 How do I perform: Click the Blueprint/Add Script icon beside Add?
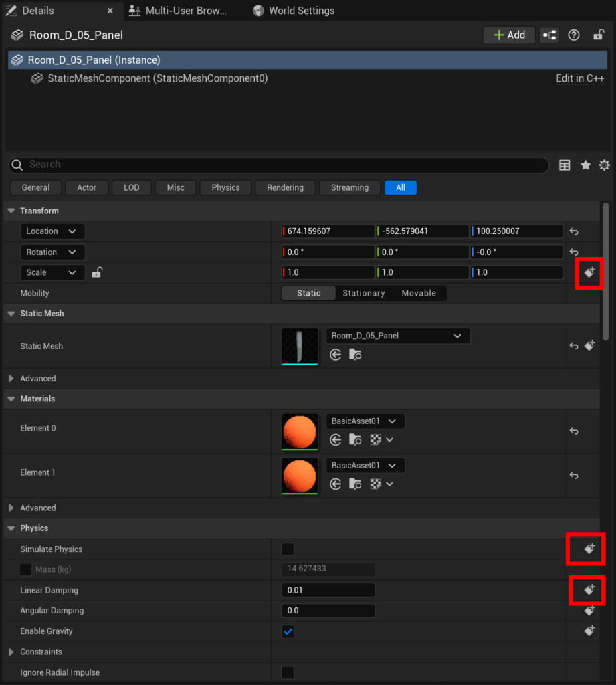[x=550, y=35]
